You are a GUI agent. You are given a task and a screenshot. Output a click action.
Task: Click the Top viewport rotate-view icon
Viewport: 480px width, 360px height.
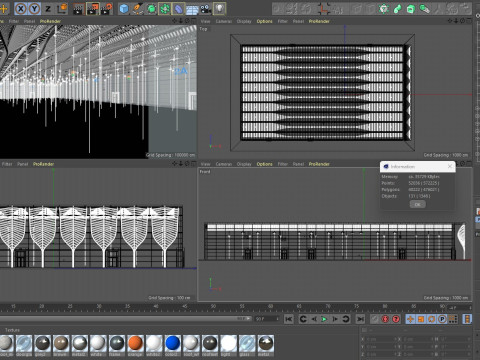pyautogui.click(x=463, y=21)
